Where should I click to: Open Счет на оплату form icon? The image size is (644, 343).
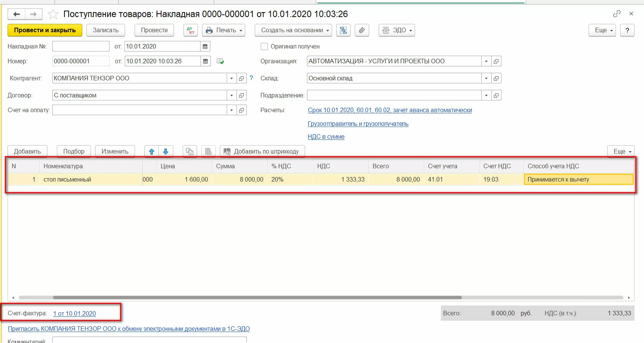[241, 110]
